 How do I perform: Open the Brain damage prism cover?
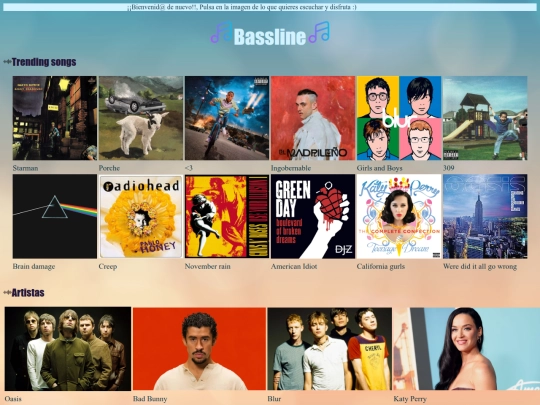click(55, 216)
